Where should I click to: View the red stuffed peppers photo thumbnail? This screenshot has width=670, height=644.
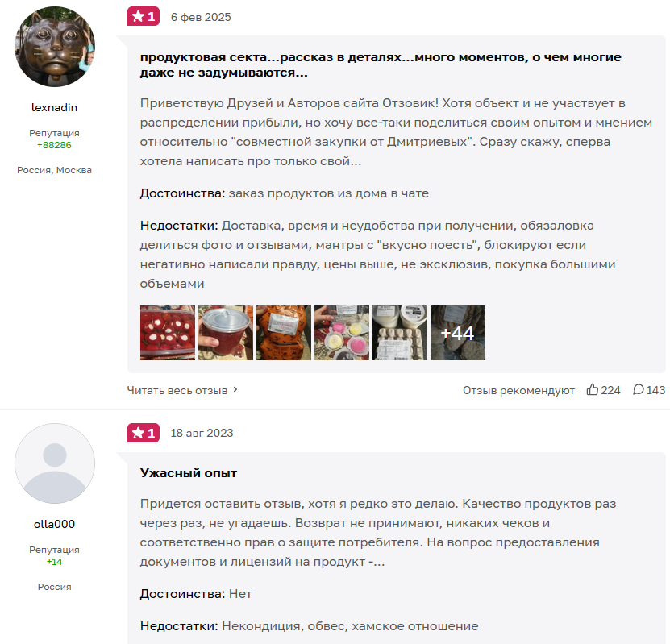tap(168, 333)
